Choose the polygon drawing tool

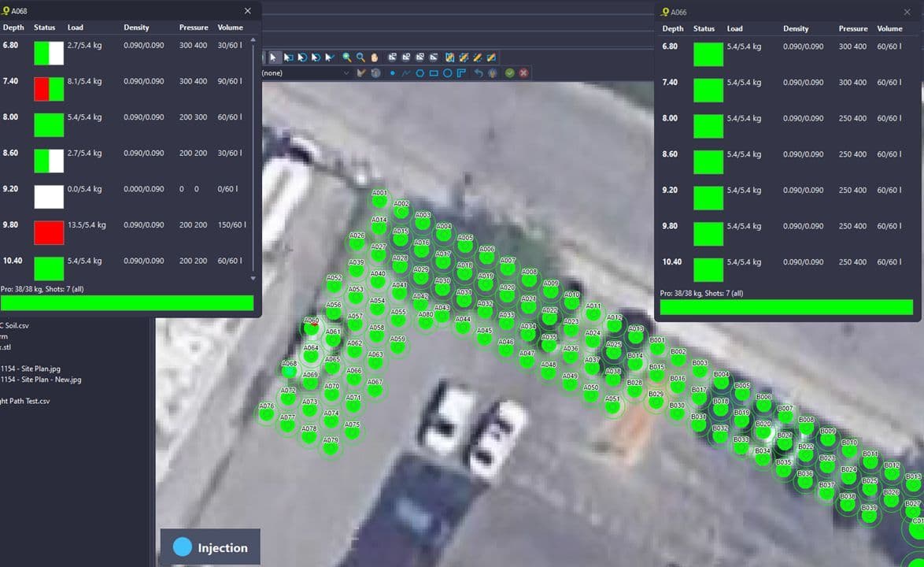(x=421, y=72)
